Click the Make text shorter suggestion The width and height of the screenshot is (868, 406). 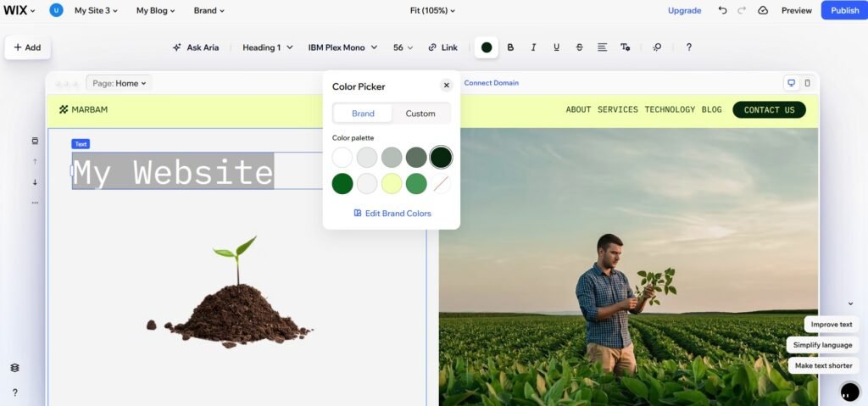click(x=824, y=365)
